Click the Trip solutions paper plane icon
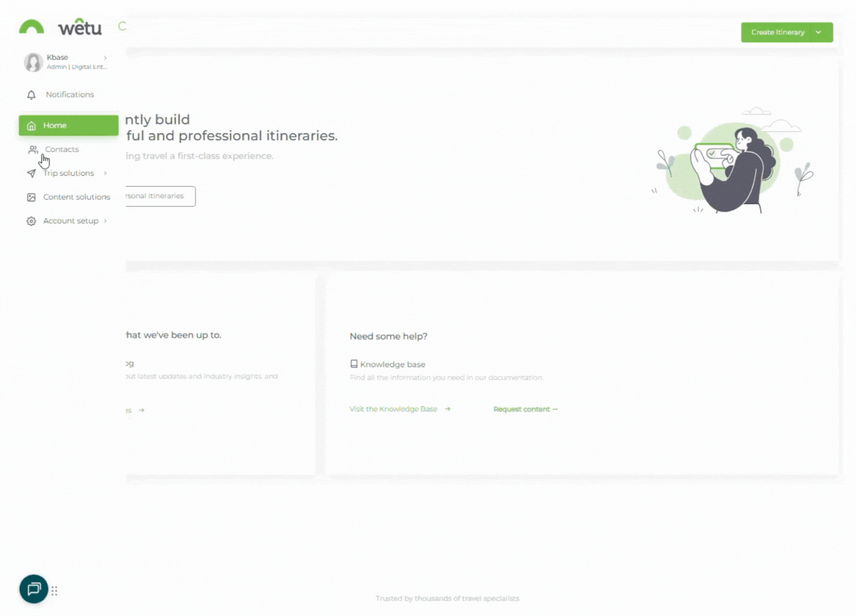 point(31,173)
